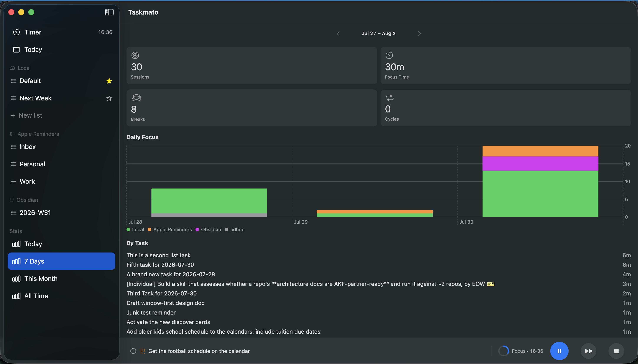Image resolution: width=638 pixels, height=364 pixels.
Task: Click the priority exclamation marks on football task
Action: pos(143,351)
